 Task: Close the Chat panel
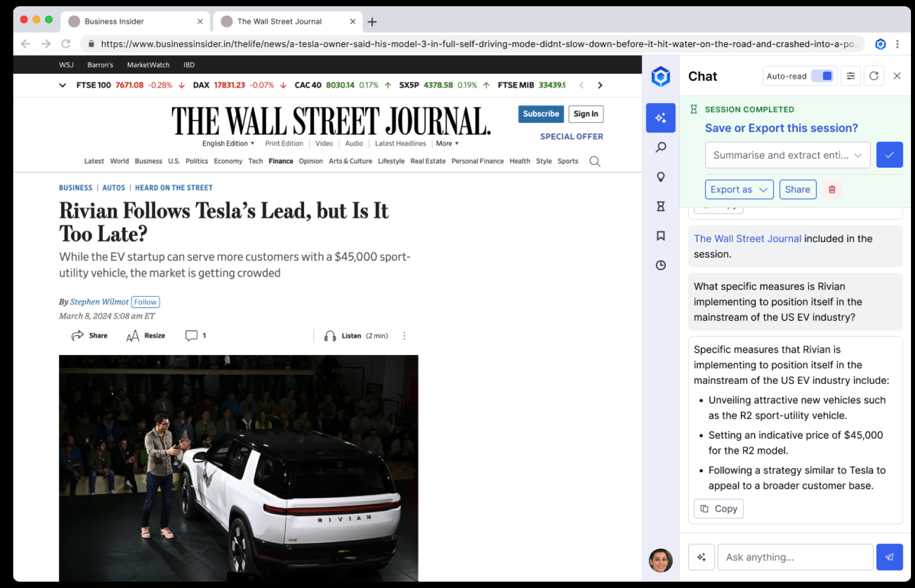tap(897, 76)
